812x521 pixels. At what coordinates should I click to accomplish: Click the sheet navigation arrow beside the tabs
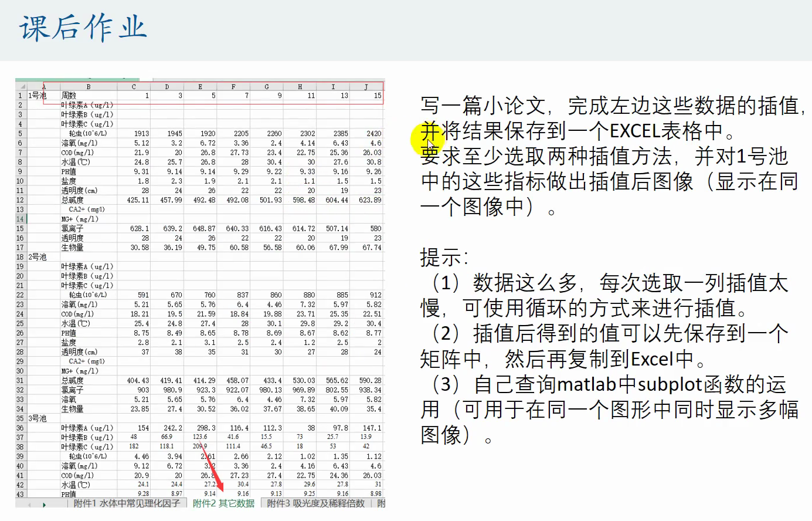(44, 504)
